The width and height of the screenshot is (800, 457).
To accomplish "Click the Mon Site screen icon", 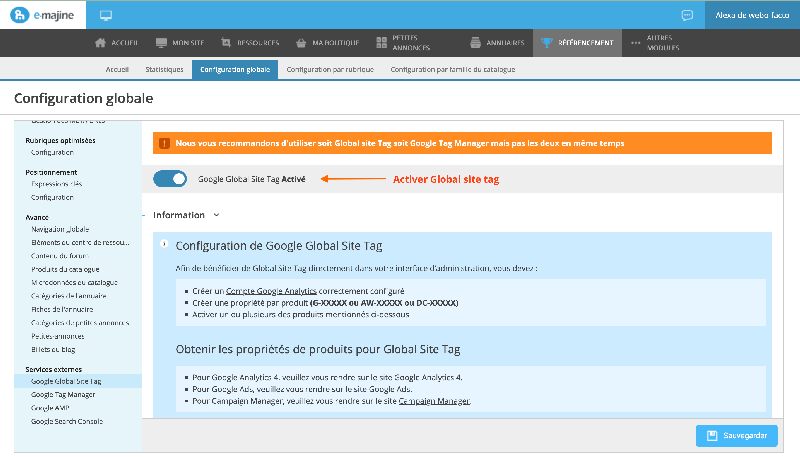I will tap(161, 43).
